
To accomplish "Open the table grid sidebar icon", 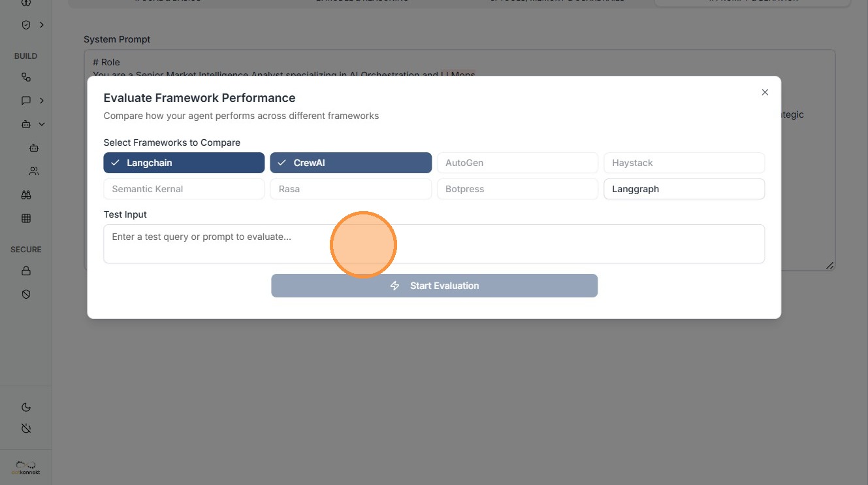I will [x=26, y=218].
